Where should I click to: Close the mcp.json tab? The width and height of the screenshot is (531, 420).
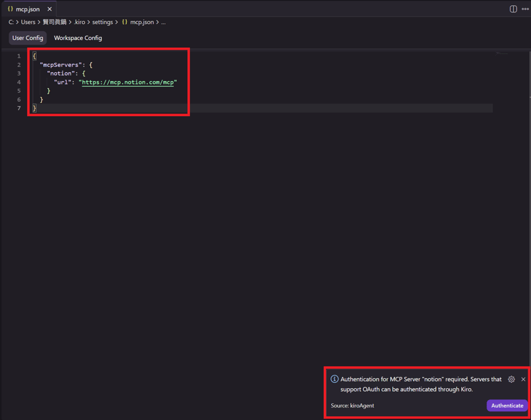coord(50,9)
